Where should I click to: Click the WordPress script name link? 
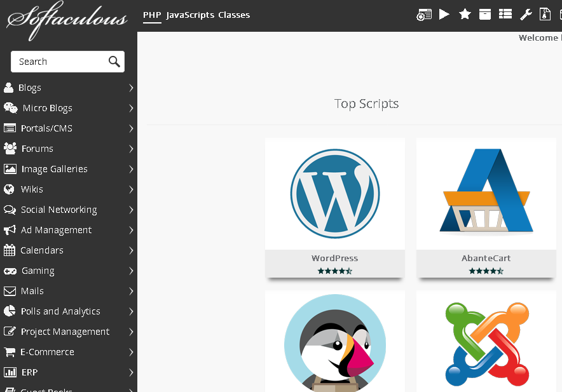[335, 258]
